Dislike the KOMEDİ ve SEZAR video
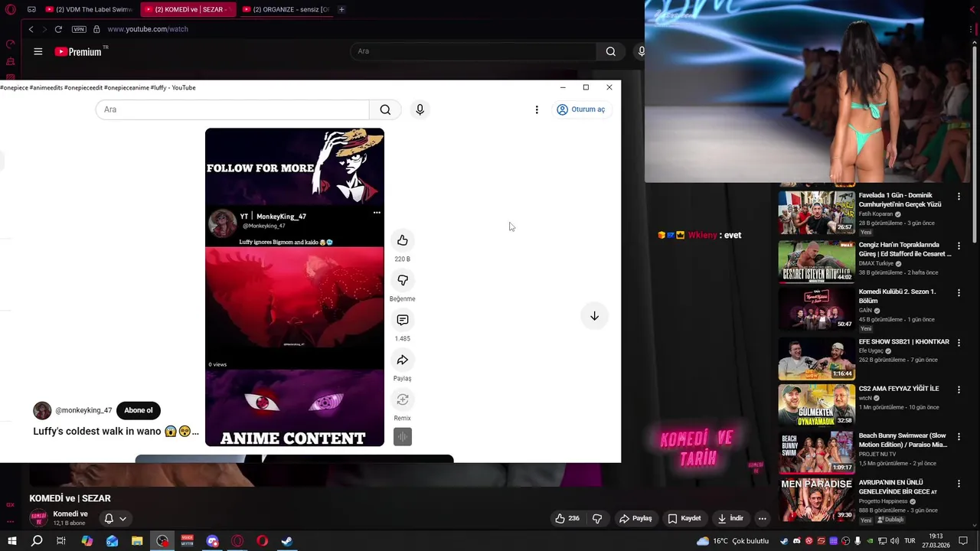Viewport: 980px width, 551px height. (597, 518)
